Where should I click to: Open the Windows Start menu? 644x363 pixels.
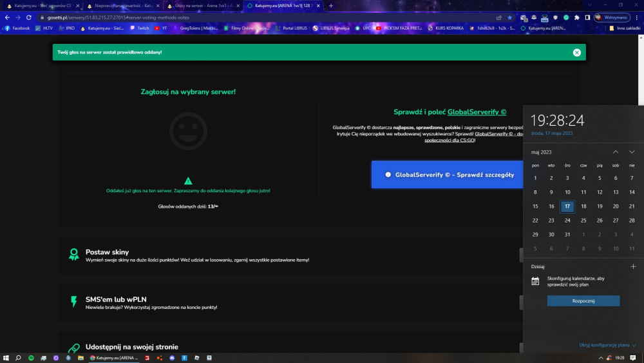(x=6, y=358)
